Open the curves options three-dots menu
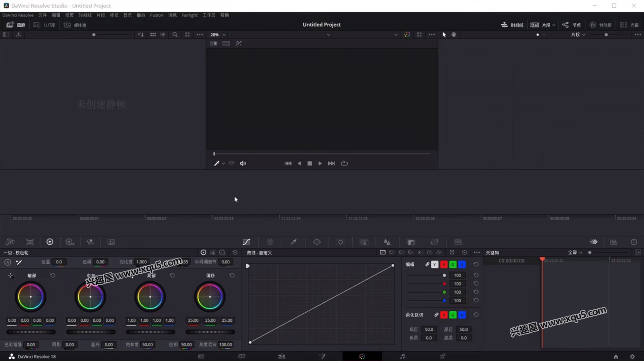Viewport: 644px width, 361px height. point(477,252)
